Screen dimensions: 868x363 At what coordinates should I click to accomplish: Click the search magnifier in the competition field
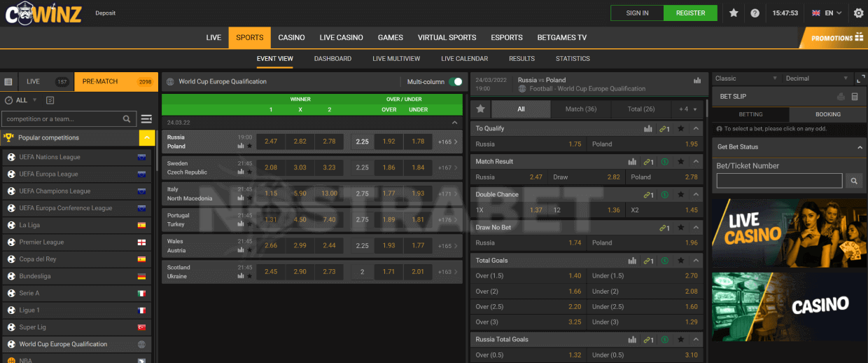127,119
